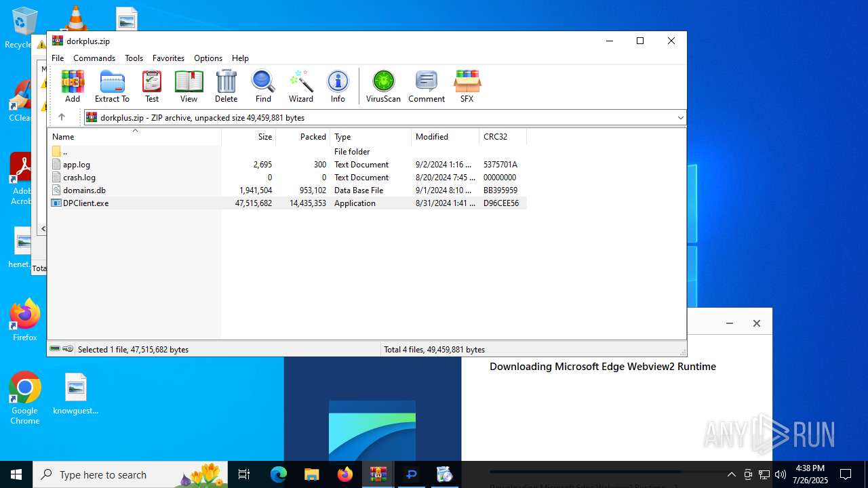Click the 14,435,353 packed size cell
This screenshot has width=868, height=488.
pyautogui.click(x=307, y=203)
